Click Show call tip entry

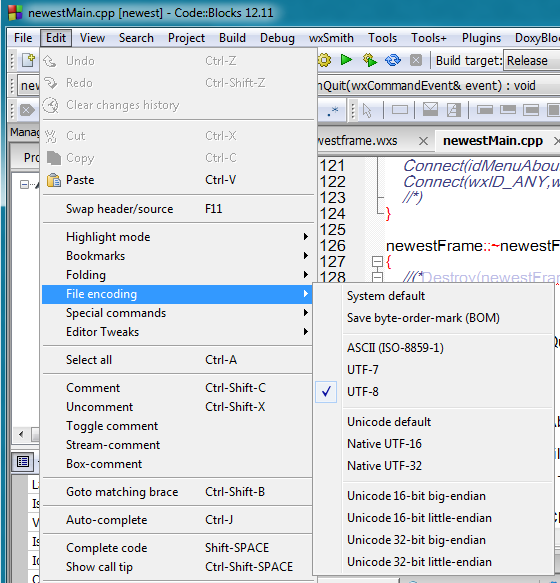point(177,567)
